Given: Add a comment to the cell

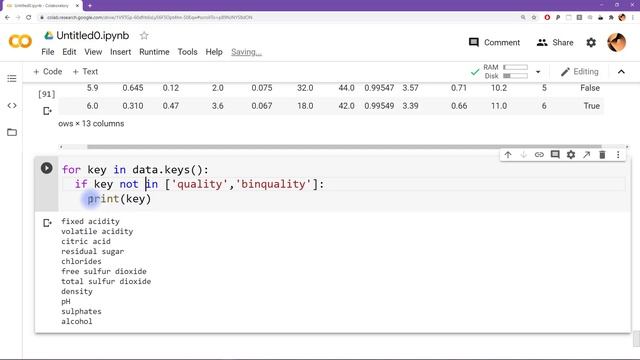Looking at the screenshot, I should (x=555, y=155).
